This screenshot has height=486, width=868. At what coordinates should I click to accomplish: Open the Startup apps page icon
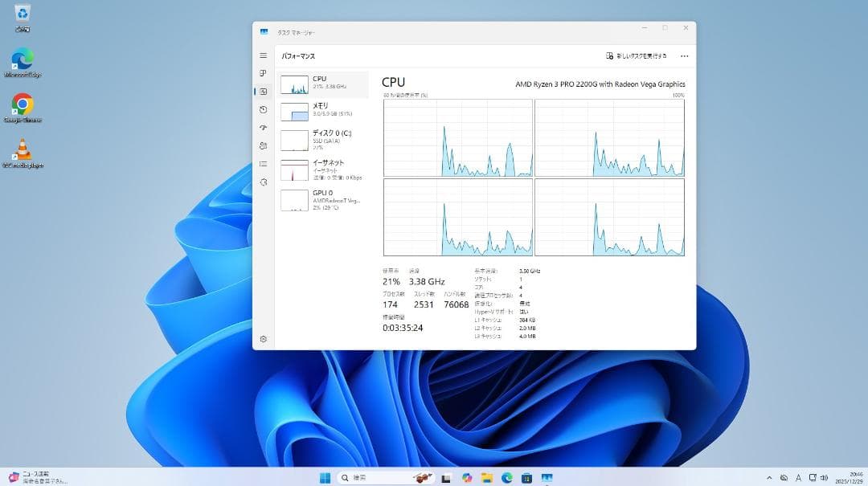[263, 127]
